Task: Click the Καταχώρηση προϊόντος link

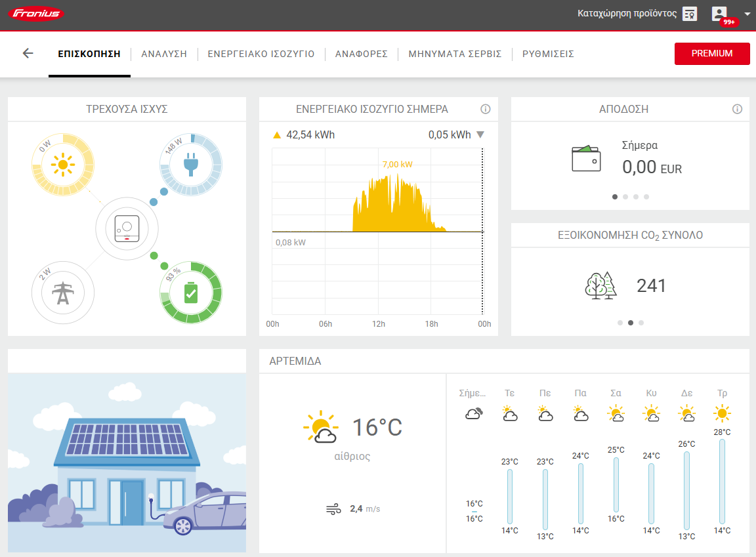Action: (627, 14)
